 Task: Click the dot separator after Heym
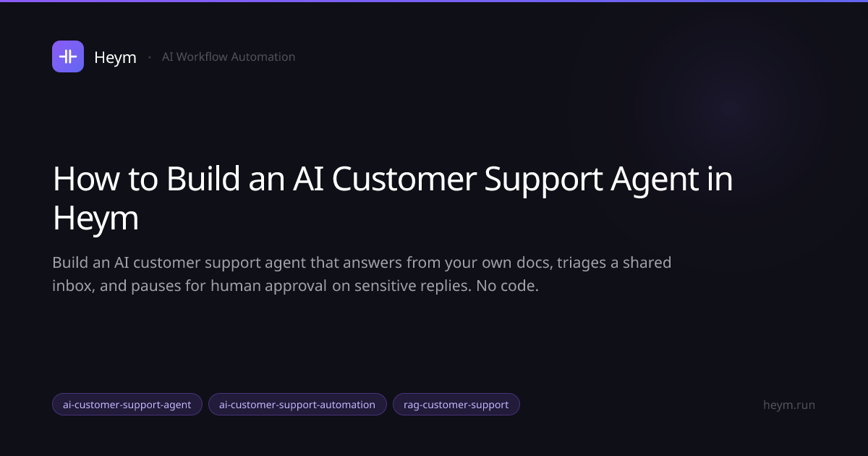pyautogui.click(x=149, y=56)
